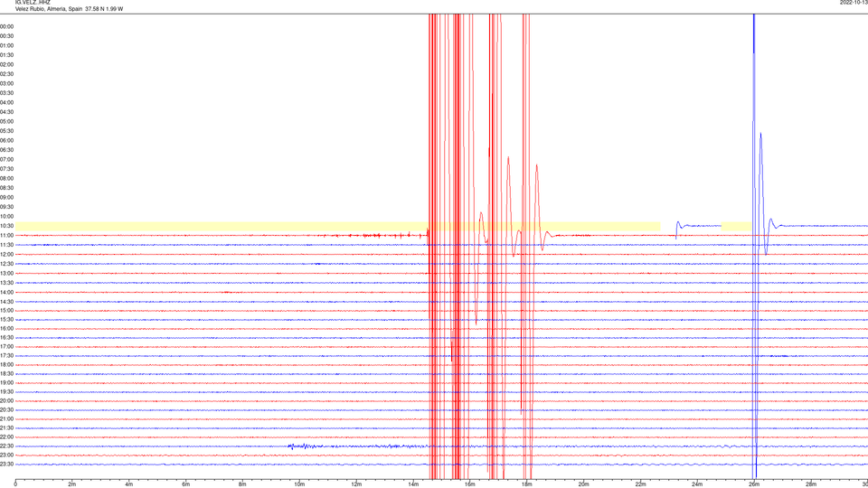
Task: Click the 15:00 time row label
Action: point(6,310)
